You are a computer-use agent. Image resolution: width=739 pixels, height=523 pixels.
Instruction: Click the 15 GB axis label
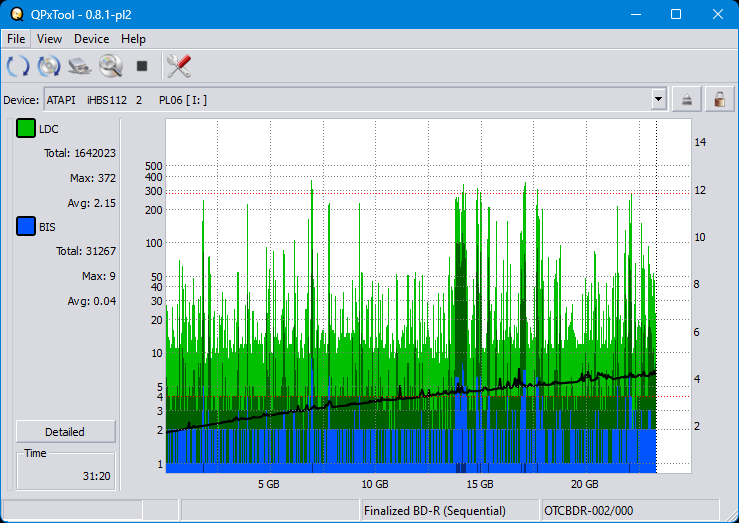(x=480, y=484)
